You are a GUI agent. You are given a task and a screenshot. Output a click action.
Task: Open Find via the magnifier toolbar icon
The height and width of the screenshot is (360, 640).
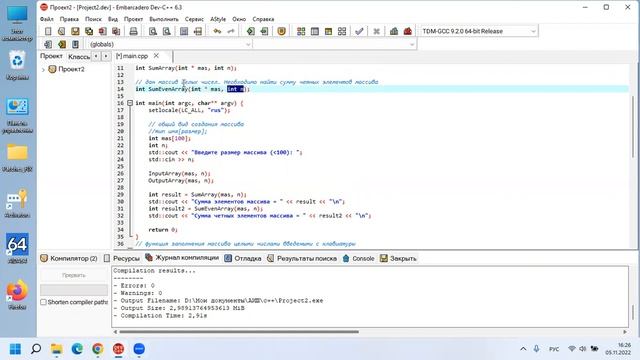[x=153, y=31]
